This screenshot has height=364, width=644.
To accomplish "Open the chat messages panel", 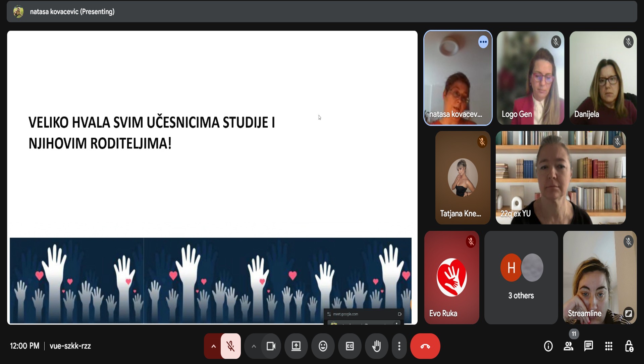I will [x=588, y=346].
